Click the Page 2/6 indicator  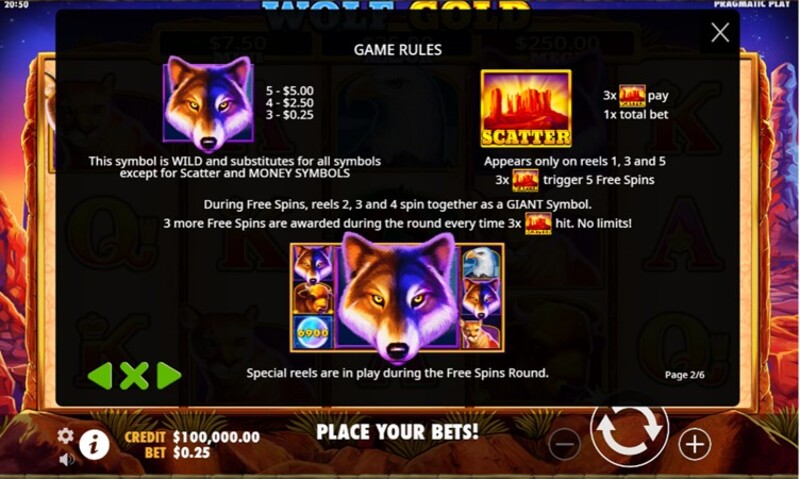point(684,375)
